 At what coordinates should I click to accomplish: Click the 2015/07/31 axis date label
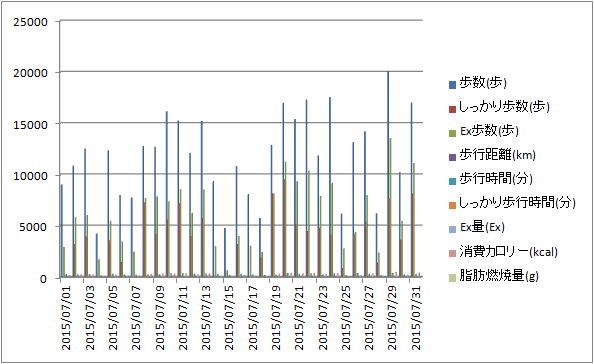416,317
